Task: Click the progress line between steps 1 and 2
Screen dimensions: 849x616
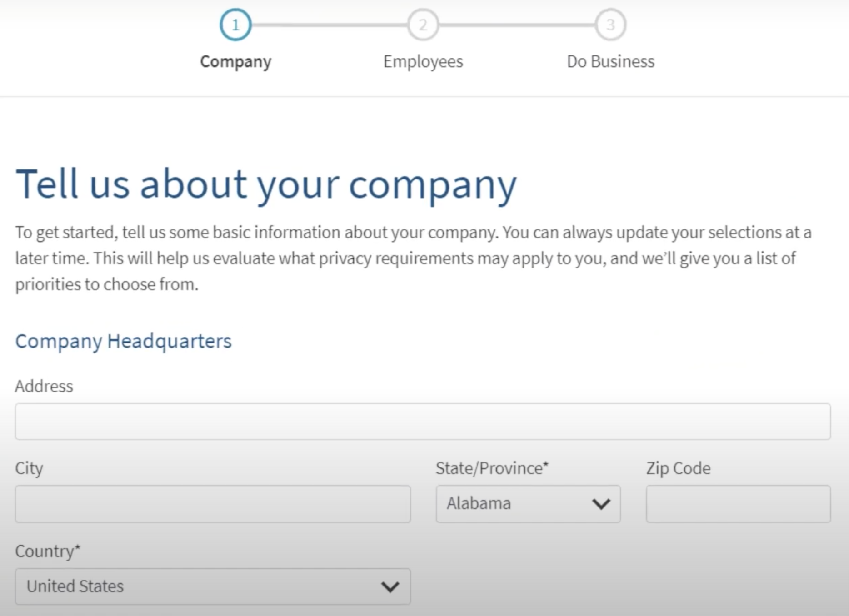Action: [x=329, y=25]
